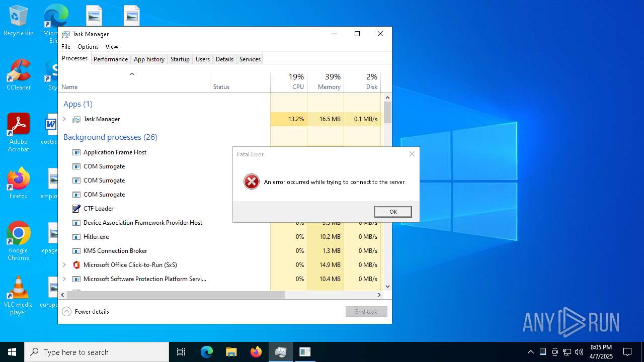Switch to the Details tab

(224, 59)
